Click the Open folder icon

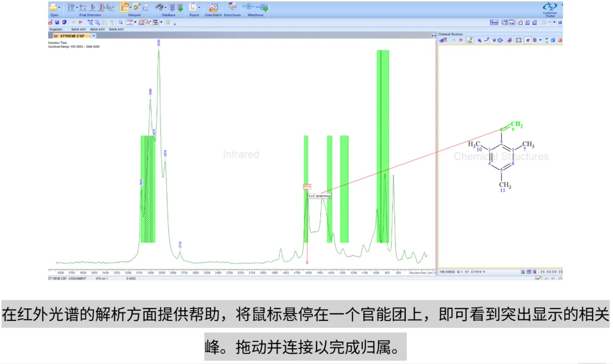[53, 7]
